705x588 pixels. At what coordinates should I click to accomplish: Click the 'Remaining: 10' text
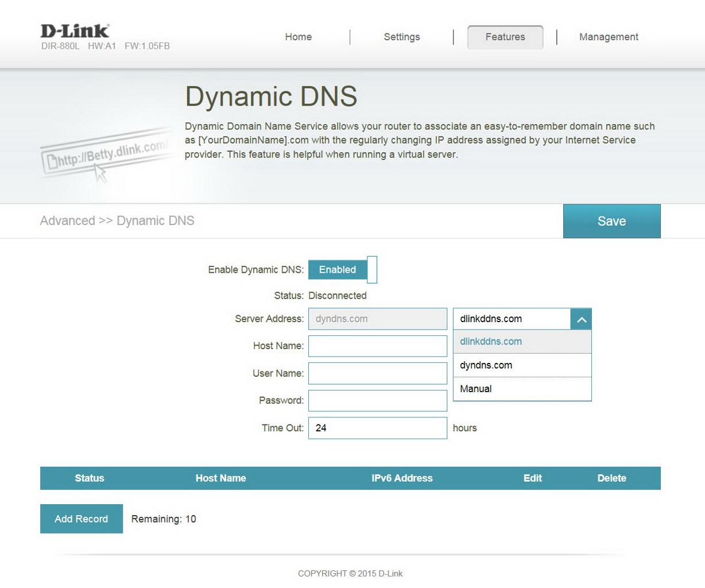point(164,519)
